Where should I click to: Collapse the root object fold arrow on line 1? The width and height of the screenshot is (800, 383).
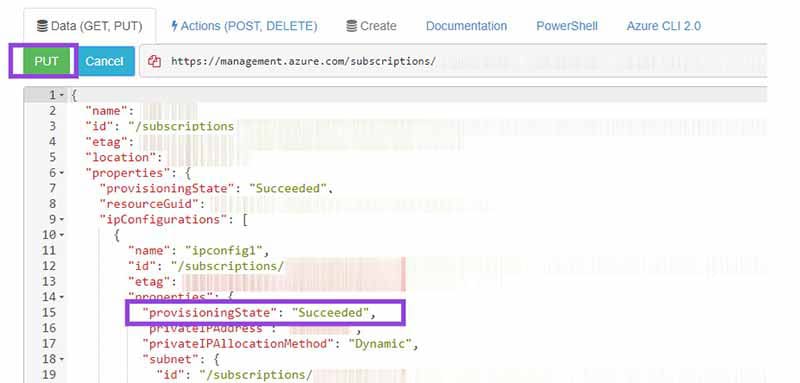tap(62, 95)
